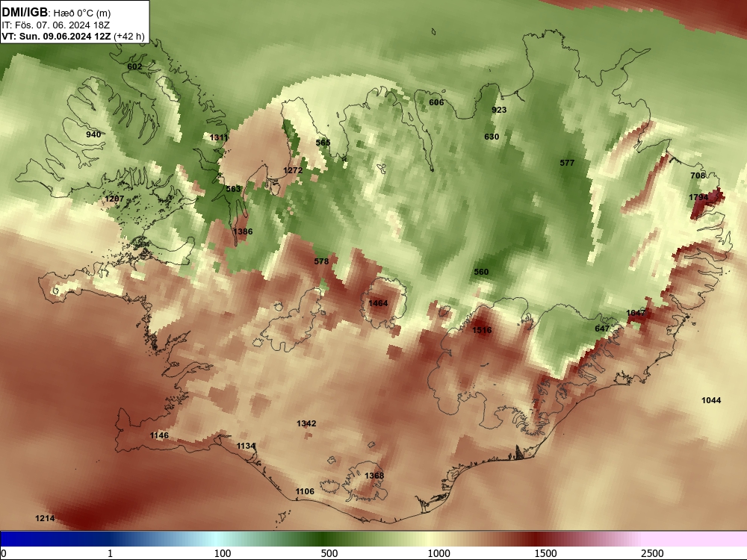Click the map value label 1207
The width and height of the screenshot is (747, 560).
pos(114,199)
